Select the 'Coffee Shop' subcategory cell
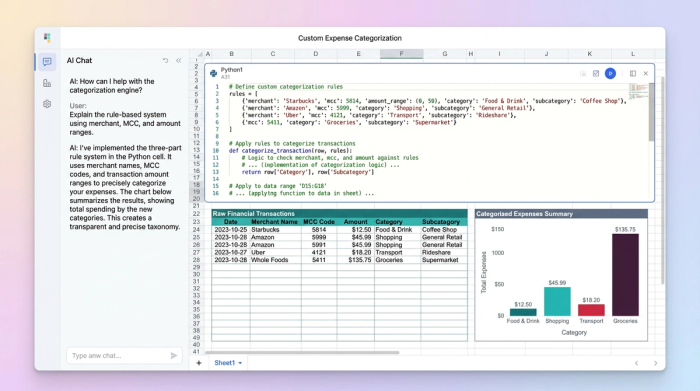 point(444,230)
